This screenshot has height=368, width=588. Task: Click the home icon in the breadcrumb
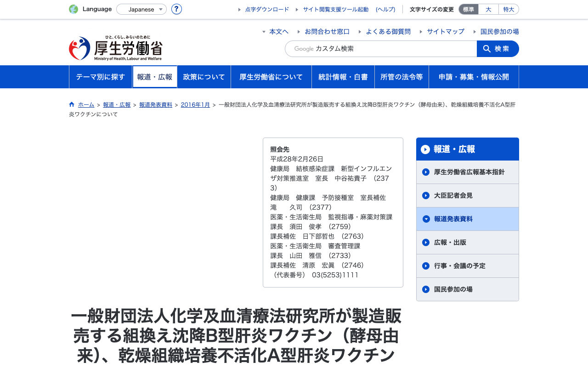coord(72,104)
